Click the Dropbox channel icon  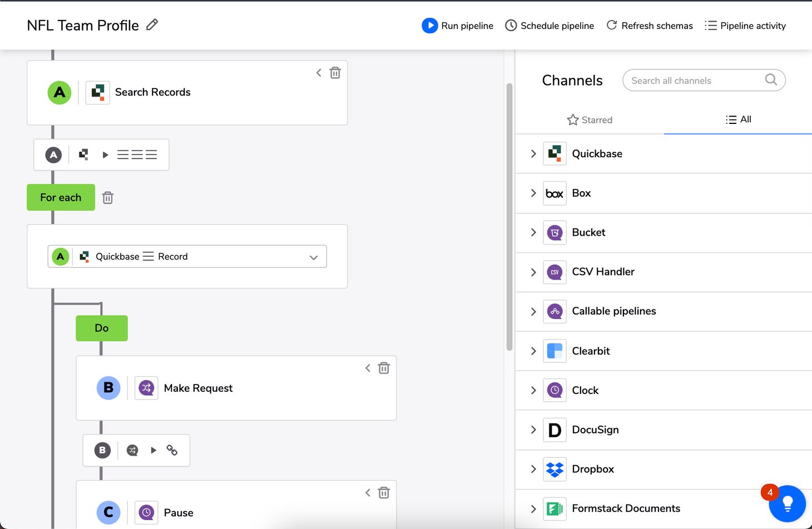[x=554, y=469]
